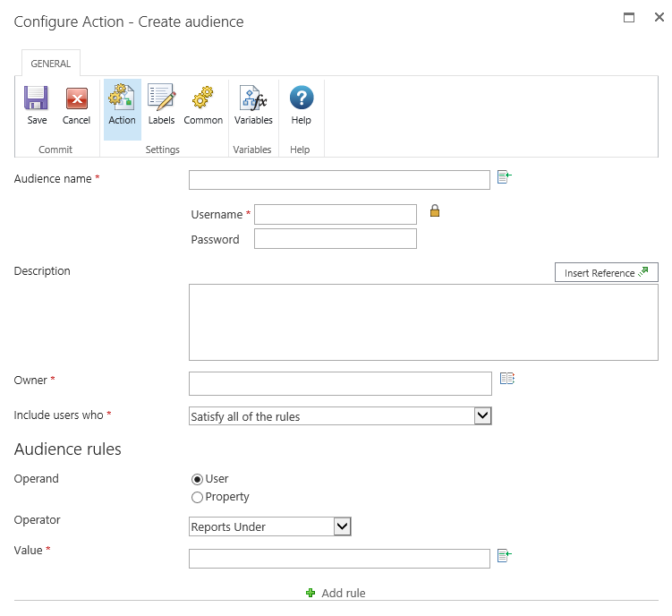This screenshot has width=672, height=616.
Task: Select the User operand radio button
Action: (x=198, y=479)
